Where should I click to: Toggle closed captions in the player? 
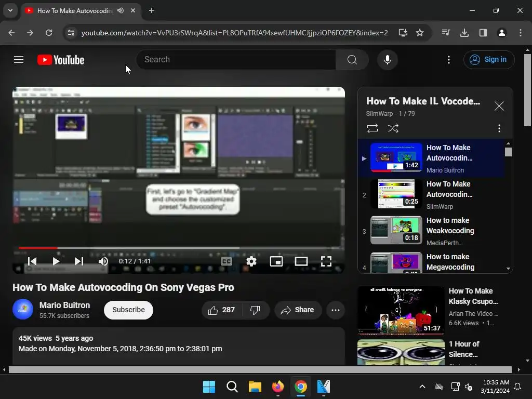click(227, 261)
